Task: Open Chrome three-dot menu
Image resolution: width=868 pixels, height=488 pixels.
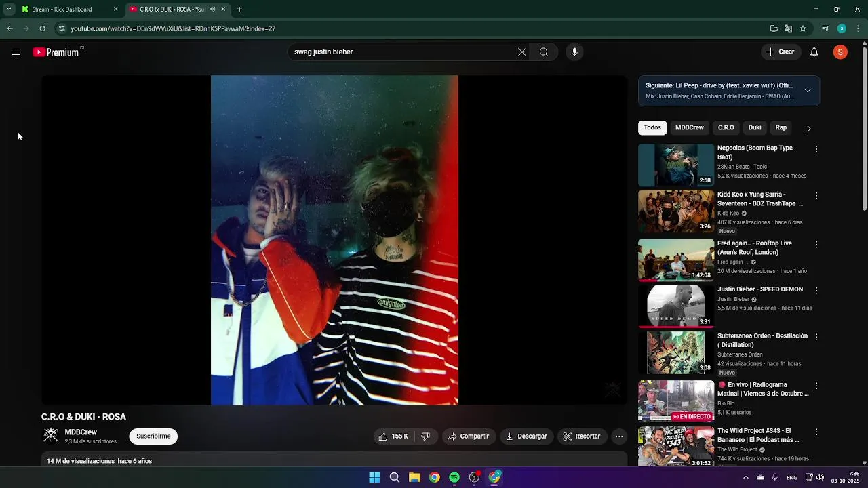Action: (858, 28)
